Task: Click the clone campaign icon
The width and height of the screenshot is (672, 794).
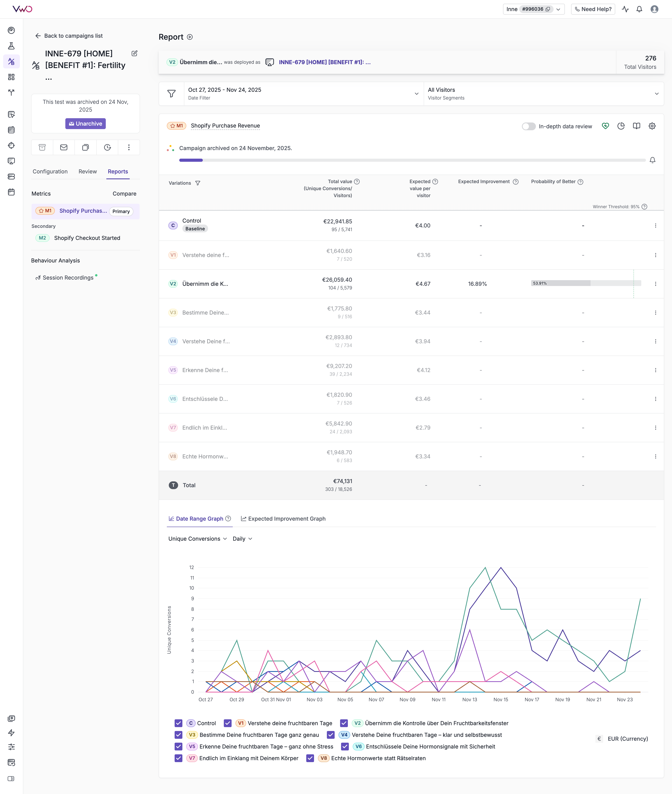Action: (x=85, y=147)
